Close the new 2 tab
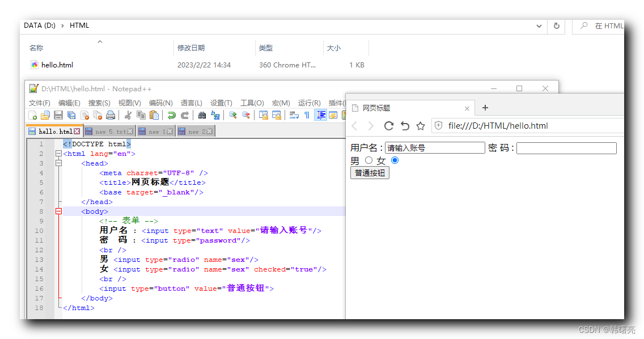Viewport: 644px width, 339px height. (x=209, y=132)
